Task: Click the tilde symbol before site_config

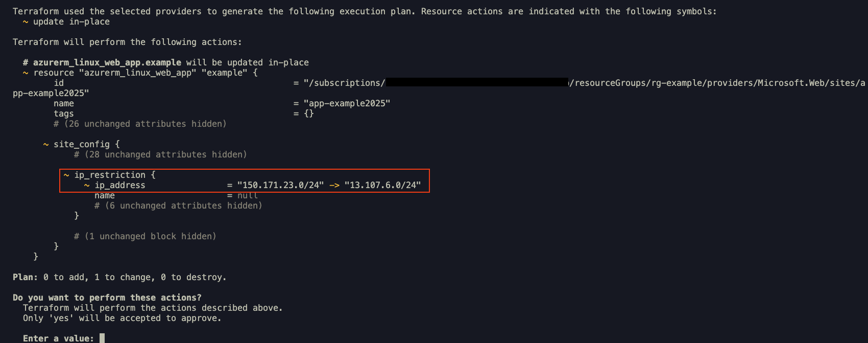Action: point(46,144)
